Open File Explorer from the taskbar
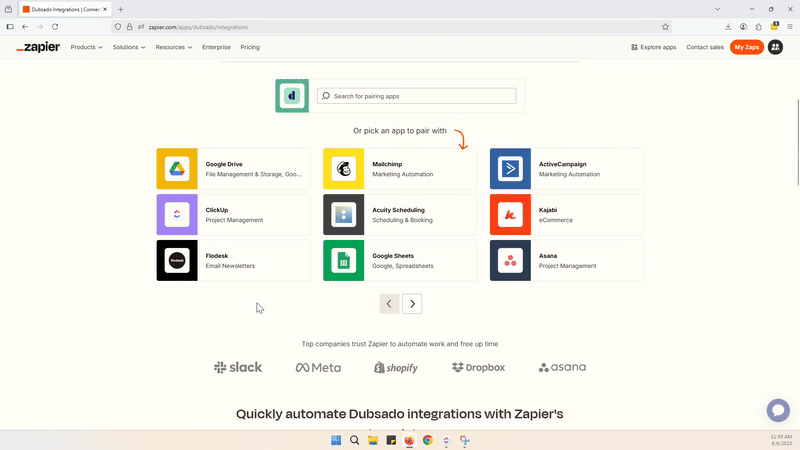 pyautogui.click(x=373, y=440)
